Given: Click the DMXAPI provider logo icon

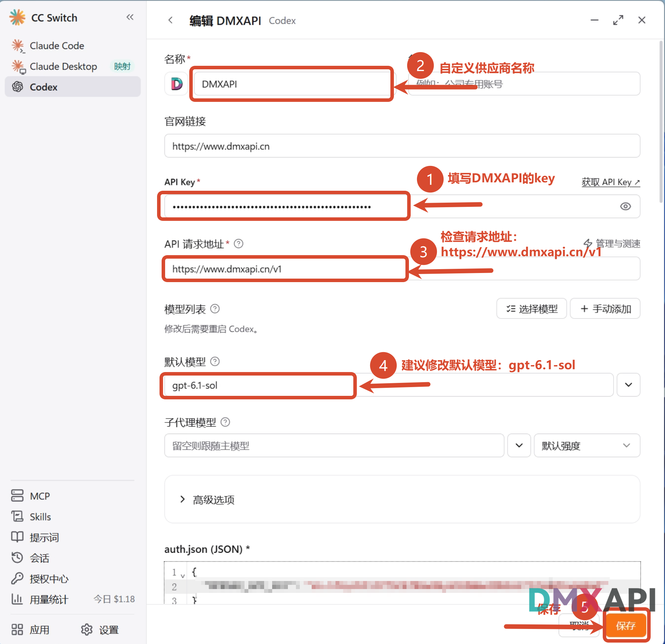Looking at the screenshot, I should 177,84.
